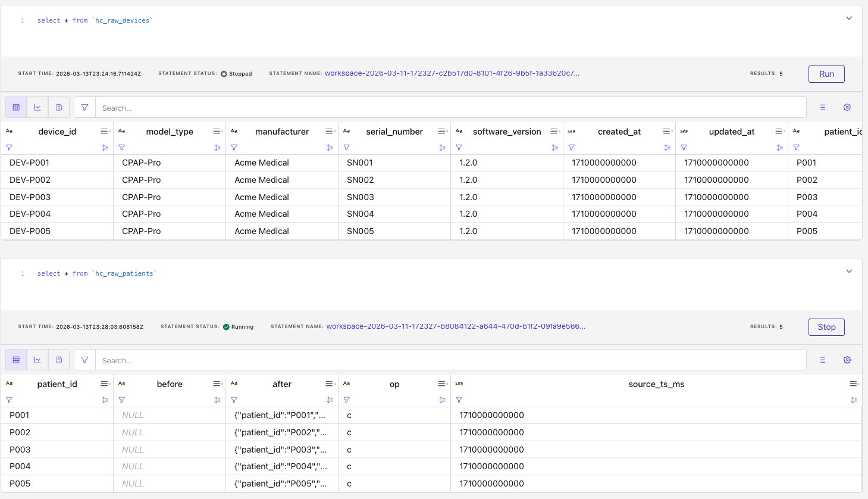The height and width of the screenshot is (499, 868).
Task: Select the DEV-P003 cell
Action: [30, 197]
